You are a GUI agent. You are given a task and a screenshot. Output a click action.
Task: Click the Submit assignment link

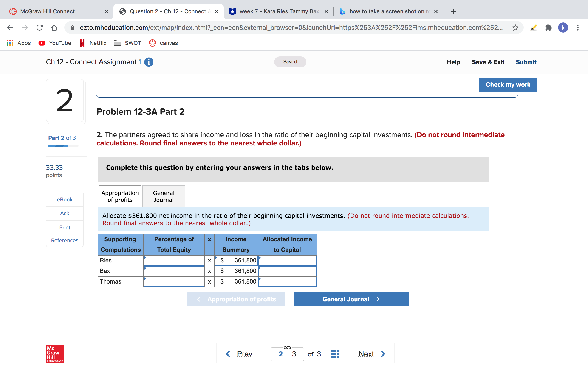526,62
